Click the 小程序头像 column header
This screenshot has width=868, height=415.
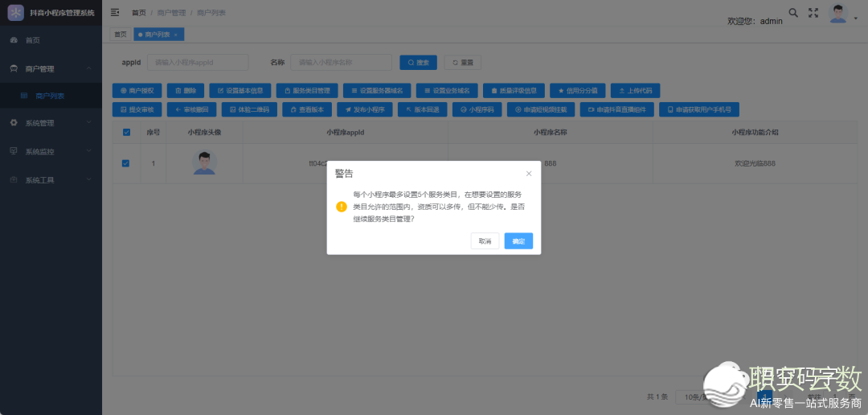click(x=204, y=133)
